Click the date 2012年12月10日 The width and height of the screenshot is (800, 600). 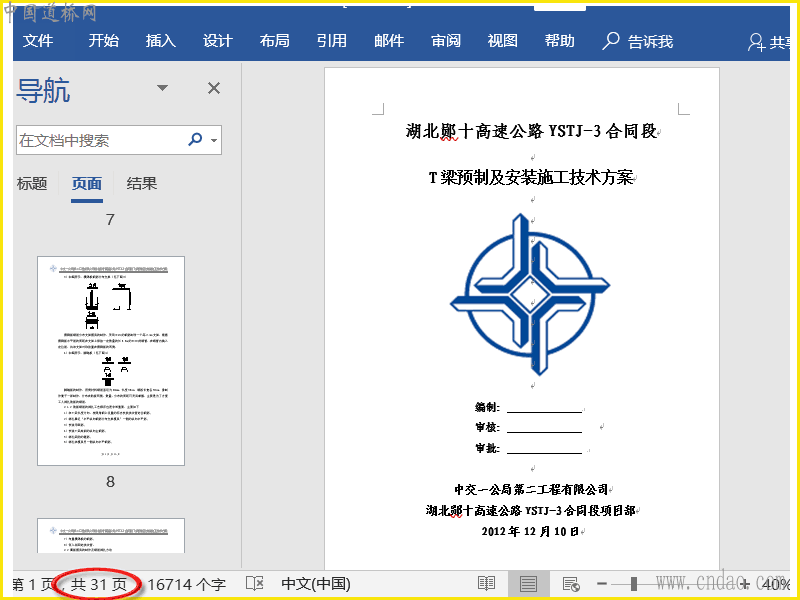click(530, 532)
